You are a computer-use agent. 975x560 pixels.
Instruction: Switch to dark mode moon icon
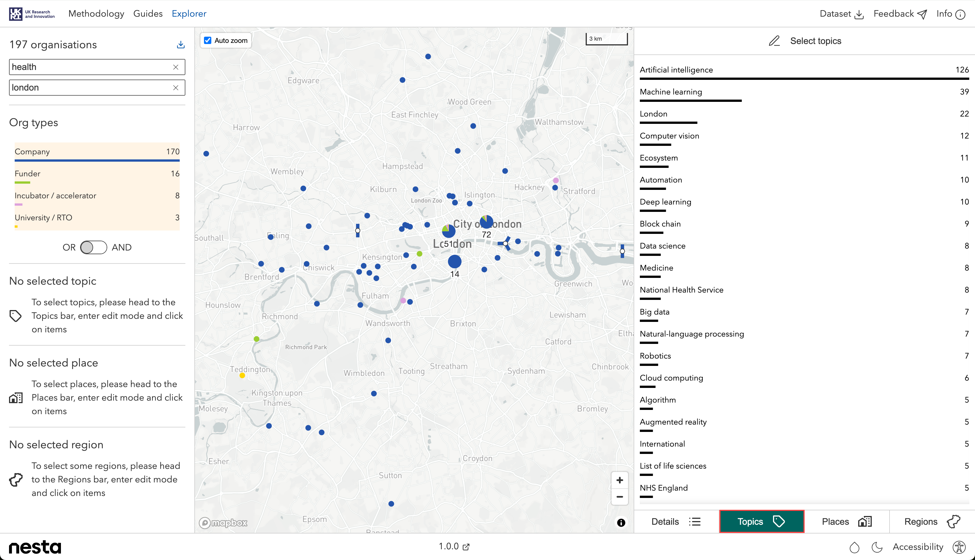click(877, 547)
